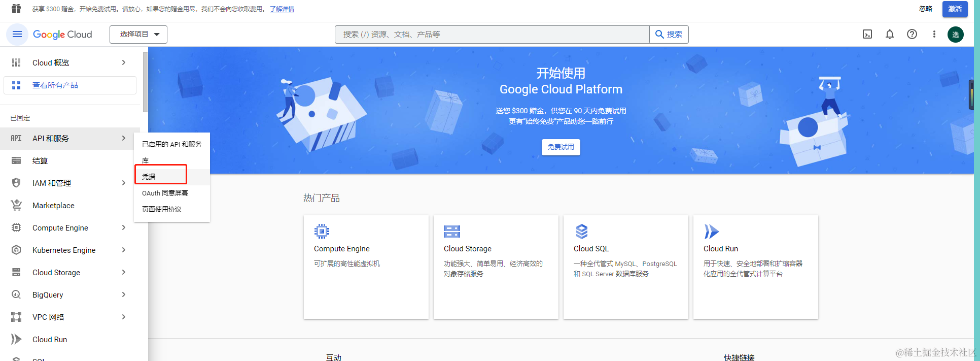Click the Marketplace cart icon
980x361 pixels.
point(16,205)
